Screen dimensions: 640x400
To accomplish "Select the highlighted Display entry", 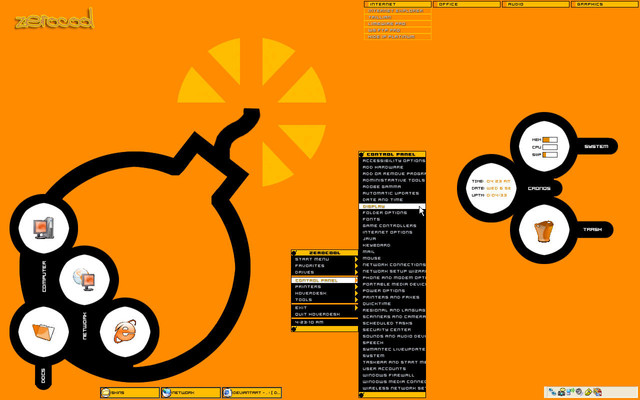I will pos(392,207).
